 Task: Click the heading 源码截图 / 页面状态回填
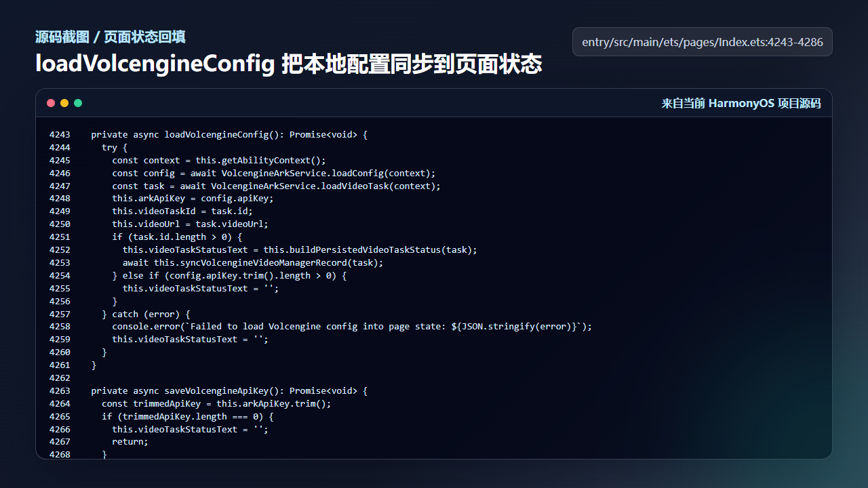point(111,37)
